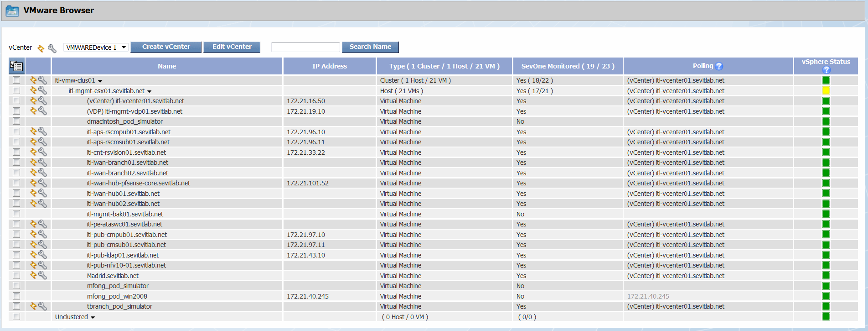Screen dimensions: 868x331
Task: Check the box for Madrid.sevitlab.net
Action: (16, 275)
